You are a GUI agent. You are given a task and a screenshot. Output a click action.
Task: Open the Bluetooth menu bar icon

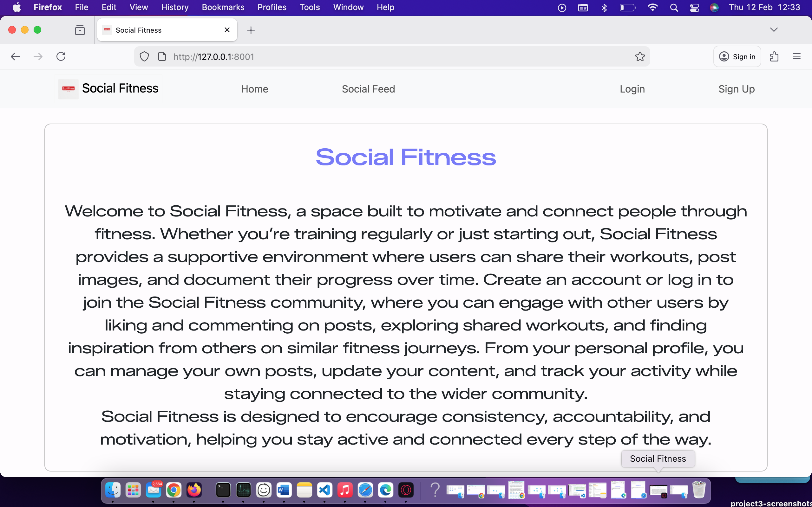coord(604,7)
